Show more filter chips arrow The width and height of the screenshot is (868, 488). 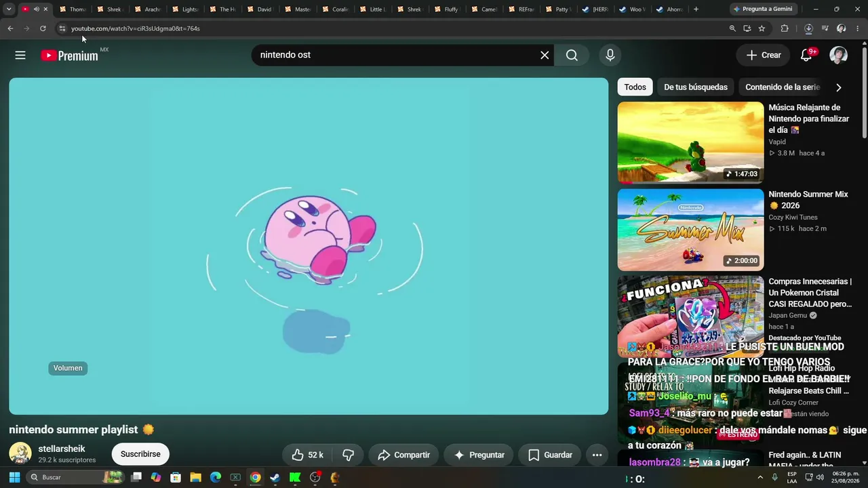tap(839, 87)
